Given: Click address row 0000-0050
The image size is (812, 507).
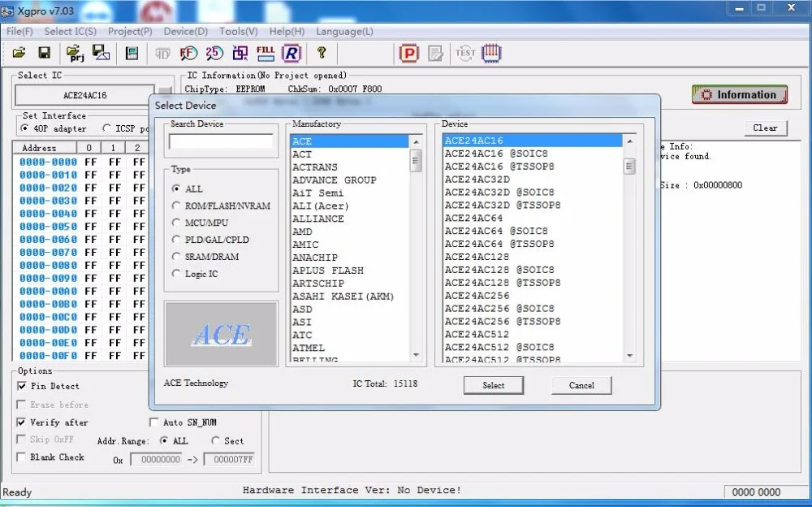Looking at the screenshot, I should coord(48,227).
